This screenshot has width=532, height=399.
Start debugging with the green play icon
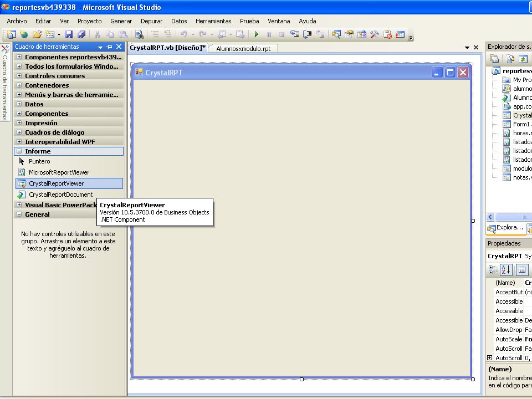257,34
